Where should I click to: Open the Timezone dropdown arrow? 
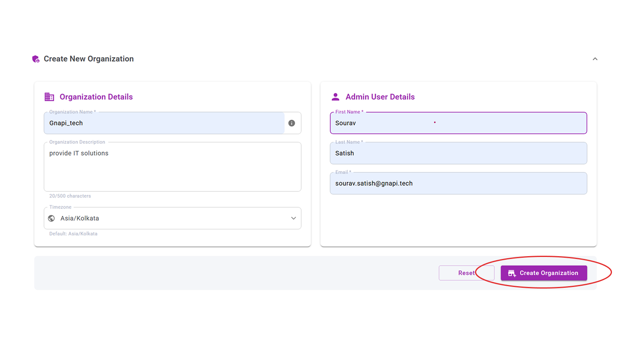(293, 219)
